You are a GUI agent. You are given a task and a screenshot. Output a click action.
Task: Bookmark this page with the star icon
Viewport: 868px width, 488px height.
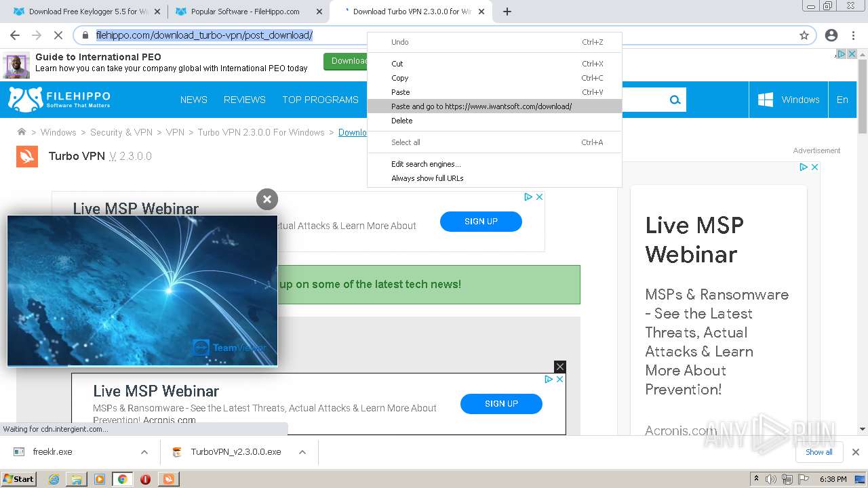click(804, 35)
